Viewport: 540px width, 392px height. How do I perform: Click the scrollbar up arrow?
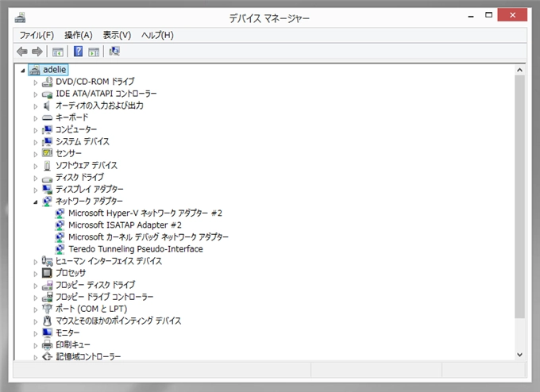(519, 70)
